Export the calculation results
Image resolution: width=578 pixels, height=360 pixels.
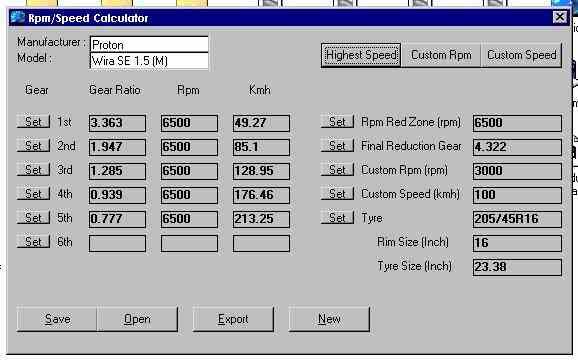(233, 319)
